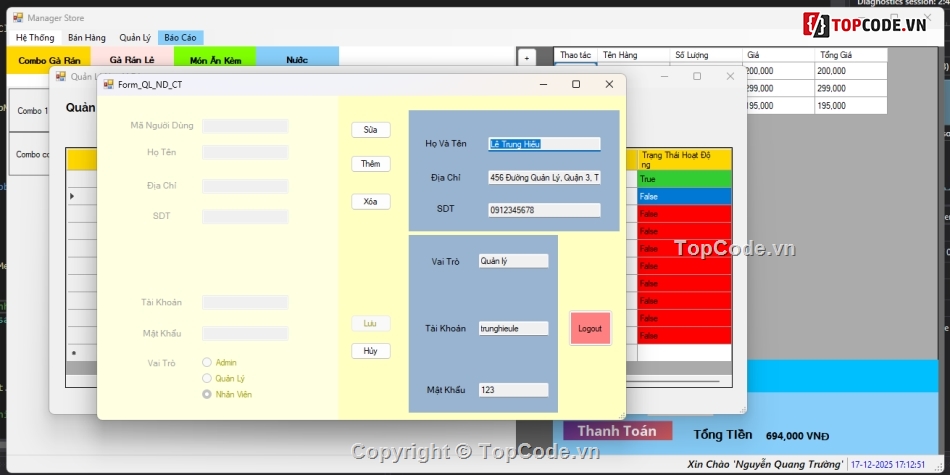Minimize the Form_QL_ND_CT window
The width and height of the screenshot is (950, 475).
pos(543,84)
